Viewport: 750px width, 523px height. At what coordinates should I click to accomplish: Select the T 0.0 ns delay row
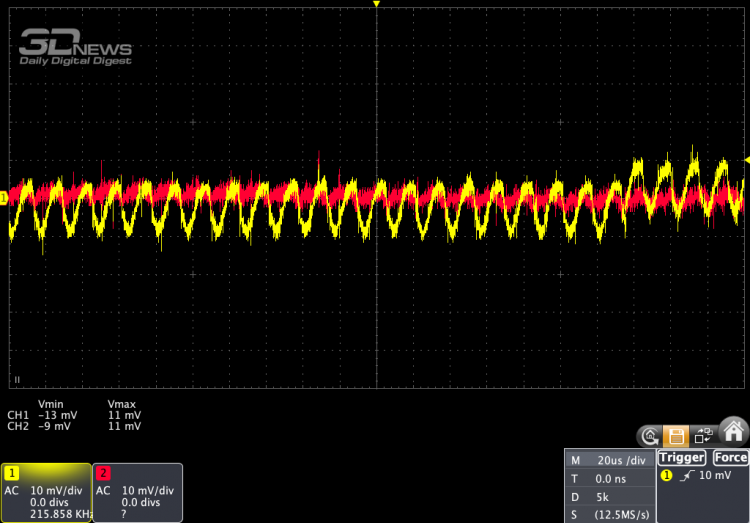[x=608, y=478]
